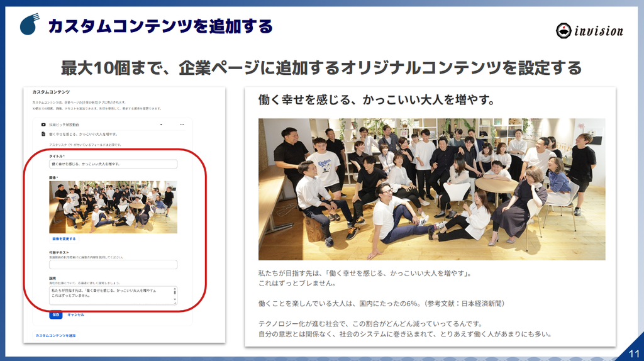Screen dimensions: 644x361
Task: Click the blue 保存 button
Action: 56,314
